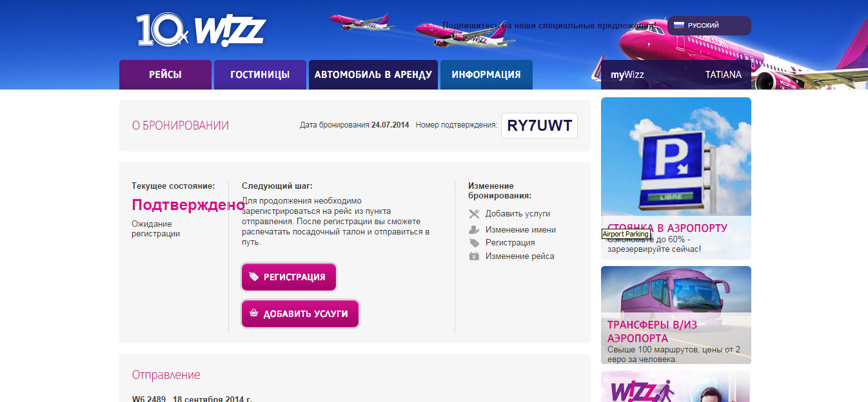868x402 pixels.
Task: Click the tag icon on РЕГИСТРАЦИЯ button
Action: pyautogui.click(x=254, y=277)
